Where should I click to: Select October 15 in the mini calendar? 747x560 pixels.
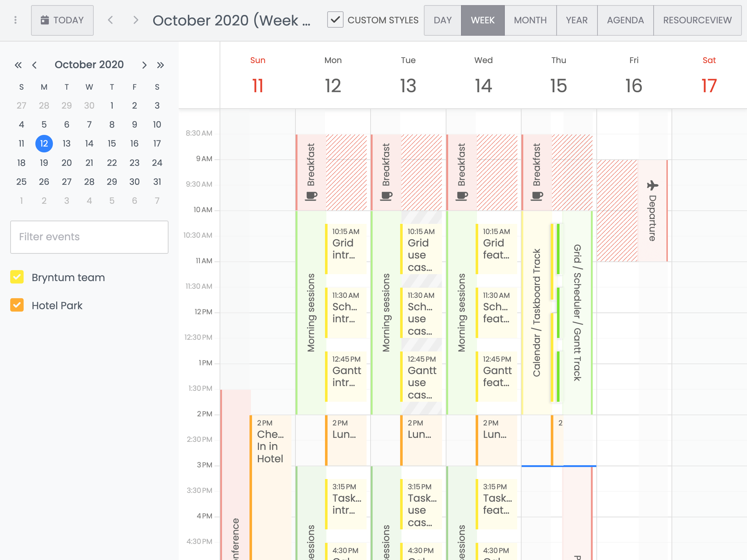(112, 144)
